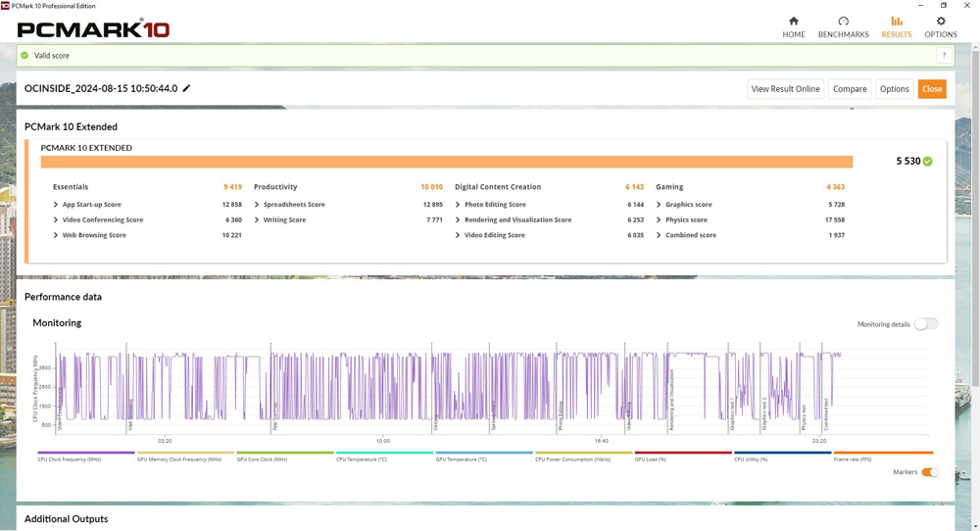Click Combined score value 1 937
This screenshot has height=531, width=980.
pyautogui.click(x=836, y=235)
